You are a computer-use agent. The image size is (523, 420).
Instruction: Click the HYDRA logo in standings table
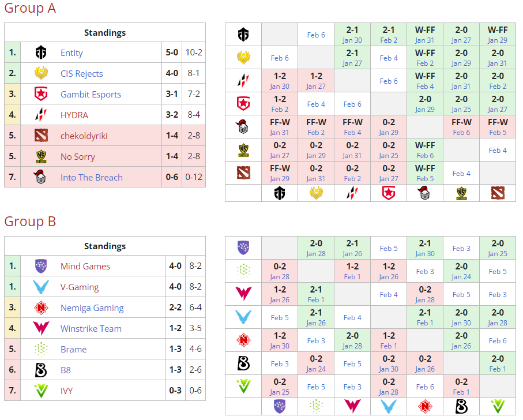[x=41, y=115]
